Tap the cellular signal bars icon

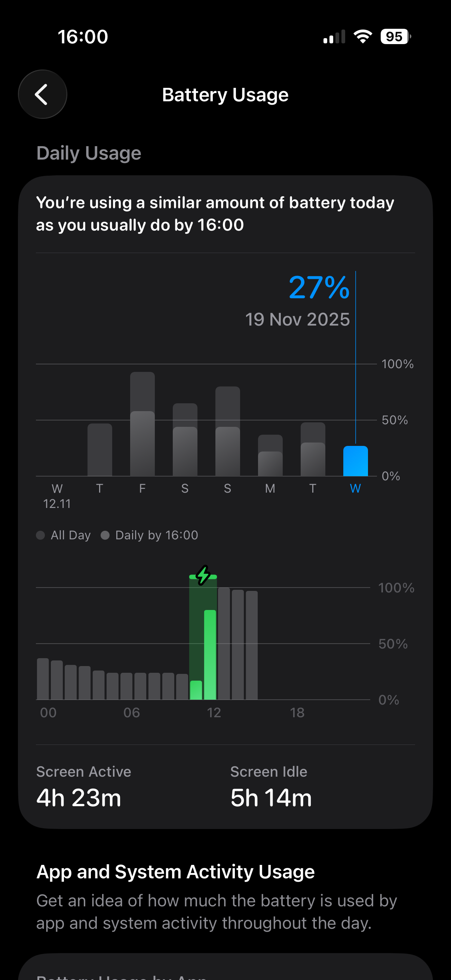coord(334,37)
